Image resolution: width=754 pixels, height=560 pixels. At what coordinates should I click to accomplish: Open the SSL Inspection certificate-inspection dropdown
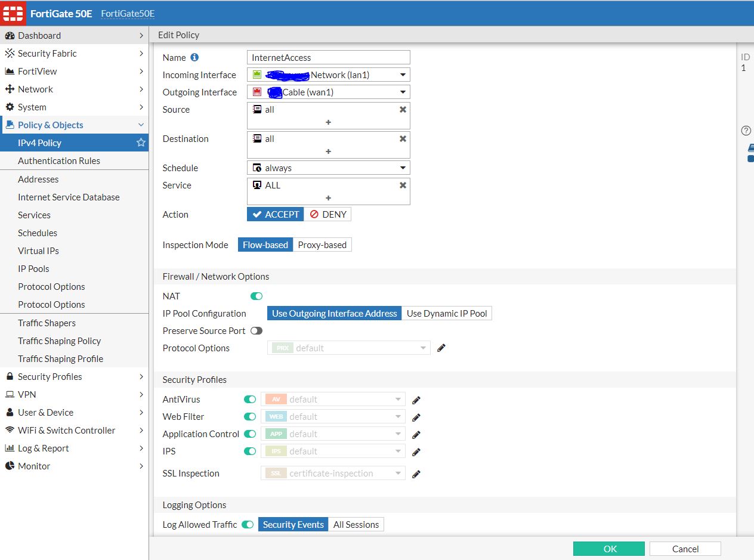[333, 473]
